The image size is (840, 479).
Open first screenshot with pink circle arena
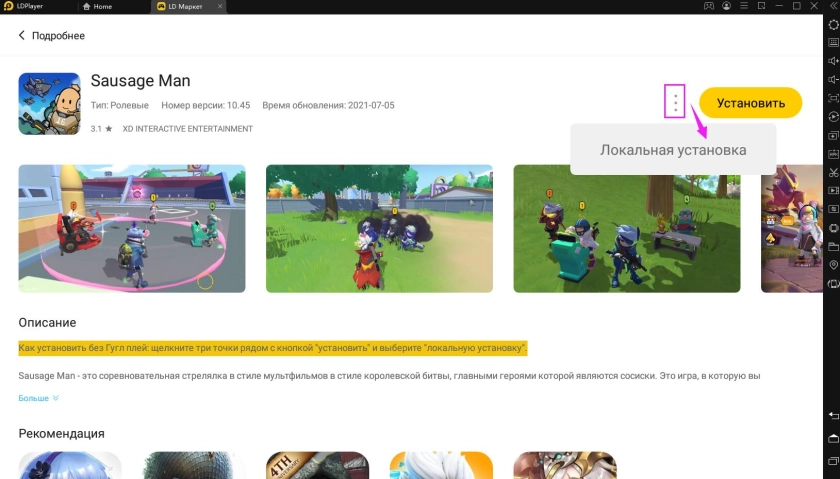pos(132,229)
